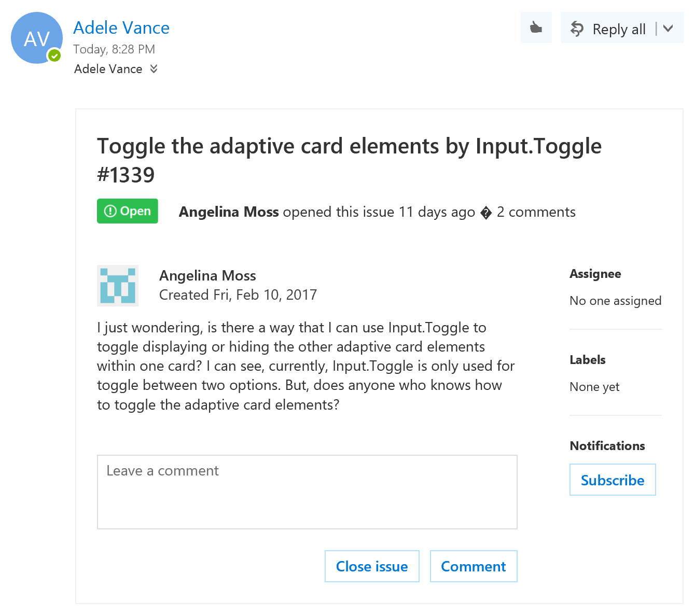Open the Assignee section heading
This screenshot has width=695, height=616.
(595, 273)
